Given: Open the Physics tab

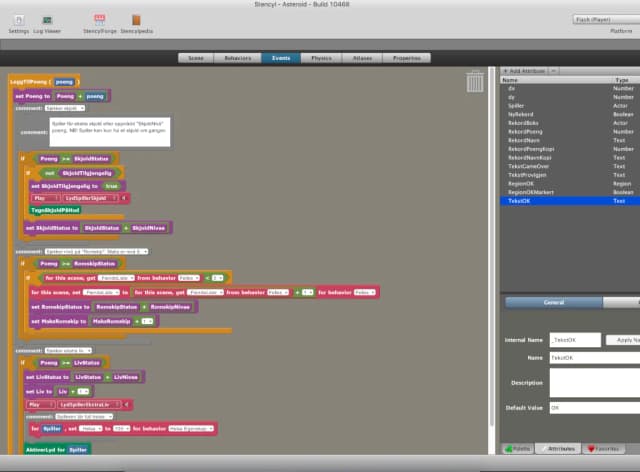Looking at the screenshot, I should pos(321,58).
